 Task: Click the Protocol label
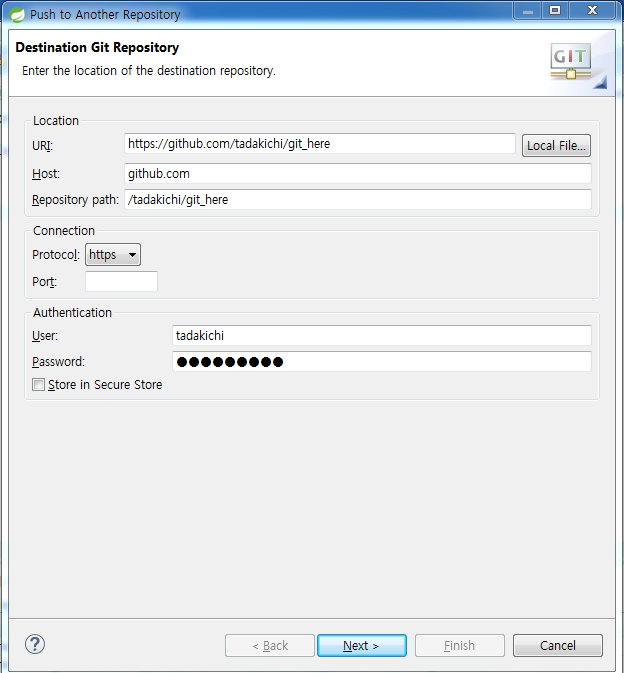(x=56, y=255)
